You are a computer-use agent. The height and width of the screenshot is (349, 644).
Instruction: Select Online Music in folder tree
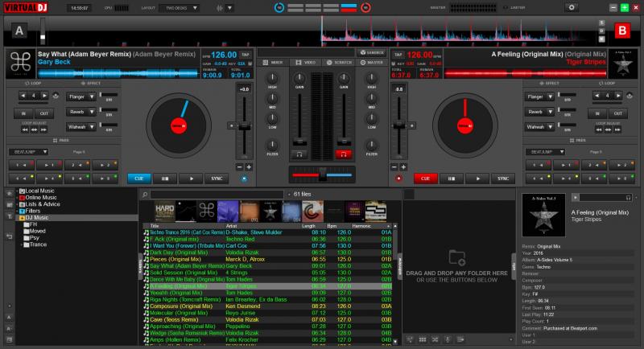40,197
